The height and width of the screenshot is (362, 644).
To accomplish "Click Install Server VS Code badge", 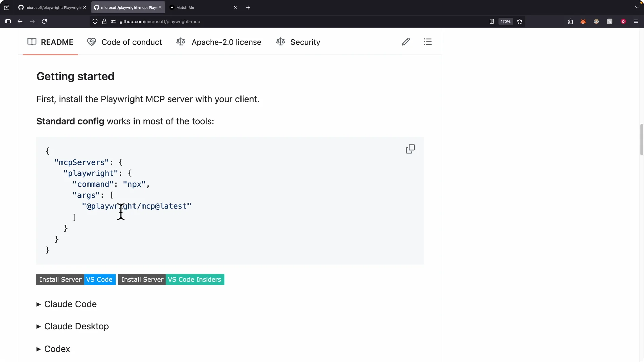I will 76,279.
